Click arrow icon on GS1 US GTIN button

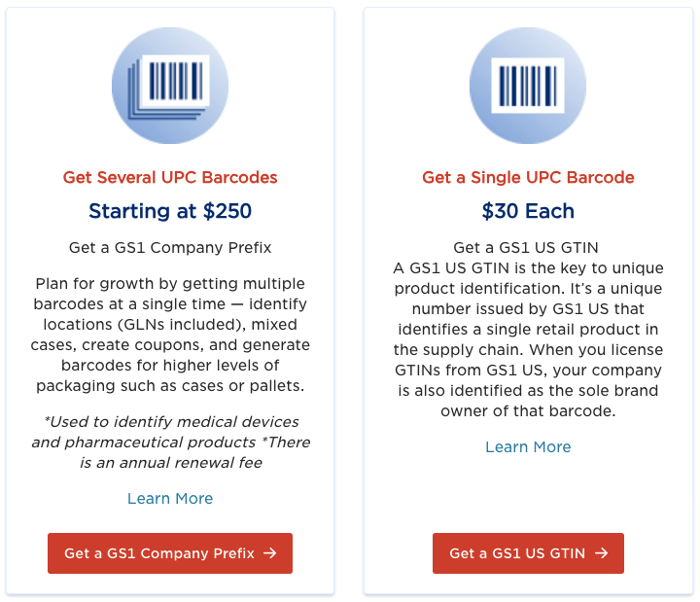(x=602, y=553)
